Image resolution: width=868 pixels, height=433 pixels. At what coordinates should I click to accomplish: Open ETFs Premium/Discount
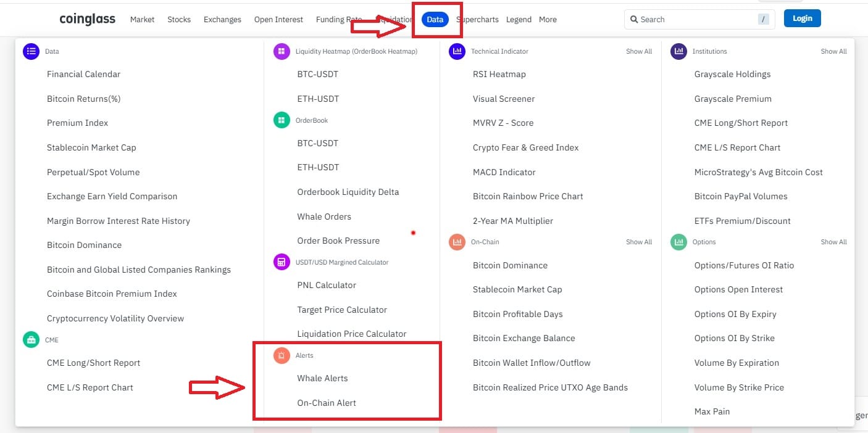(743, 221)
